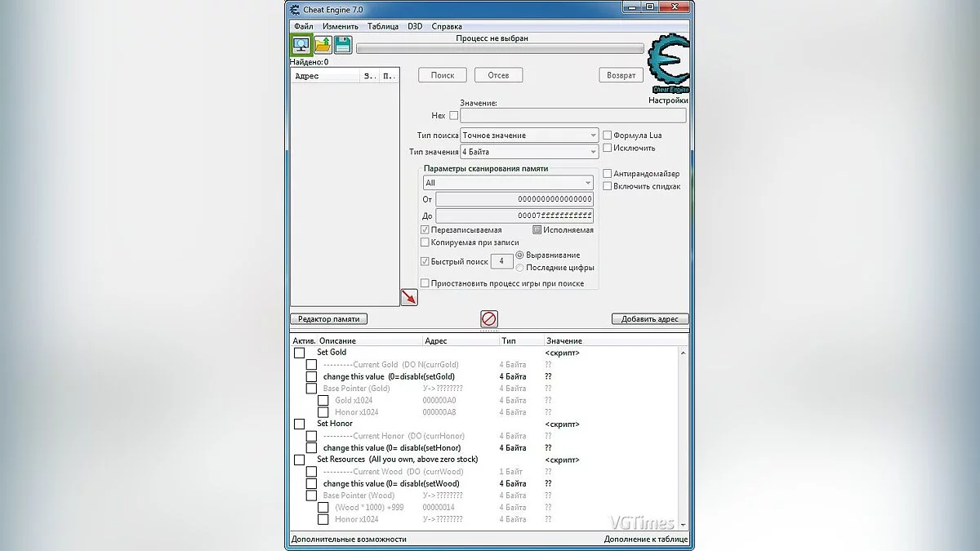Click the address table vertical scrollbar
Viewport: 980px width, 551px height.
click(x=683, y=439)
